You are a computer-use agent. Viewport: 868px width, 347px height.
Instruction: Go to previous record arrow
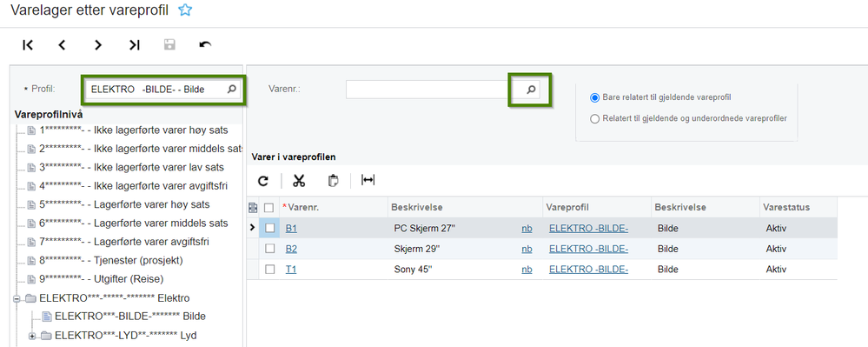pos(62,45)
